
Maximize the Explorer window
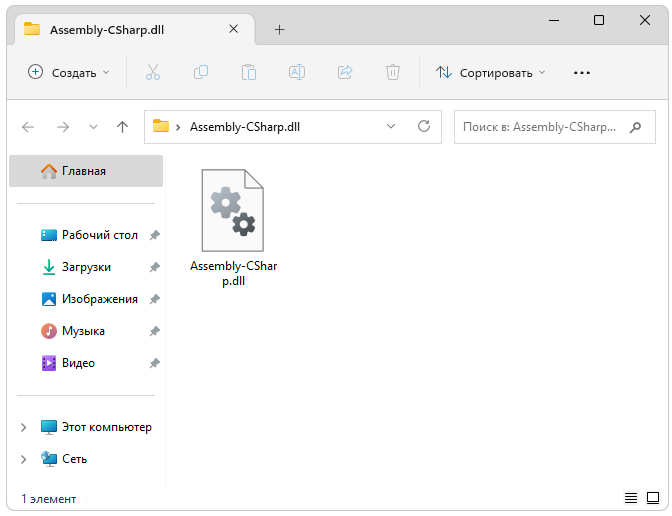(599, 20)
